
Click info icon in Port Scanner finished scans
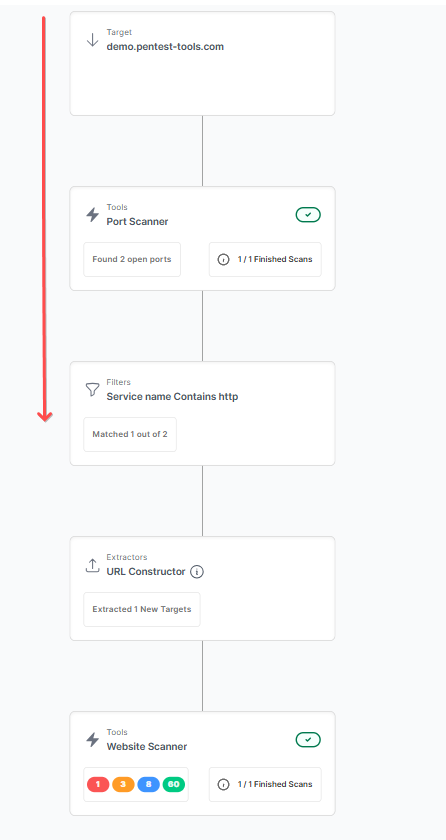(223, 259)
